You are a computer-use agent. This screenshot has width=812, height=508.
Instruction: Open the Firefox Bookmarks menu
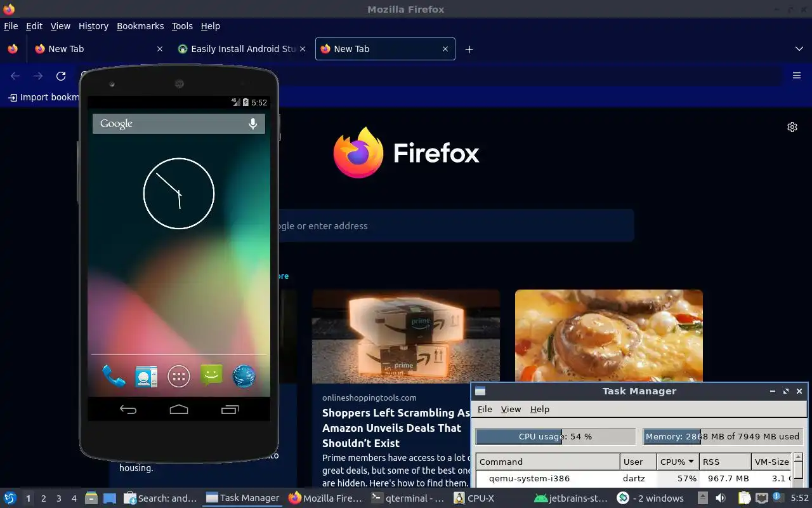click(x=140, y=26)
